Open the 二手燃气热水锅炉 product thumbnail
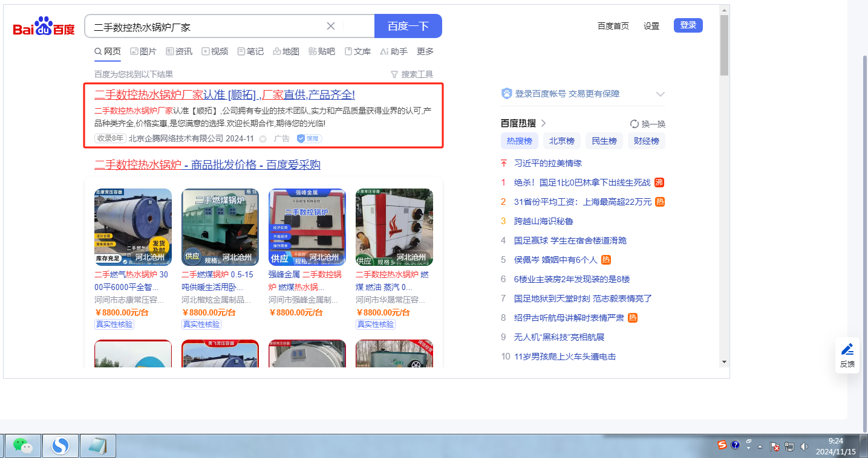Screen dimensions: 868x458 click(133, 227)
